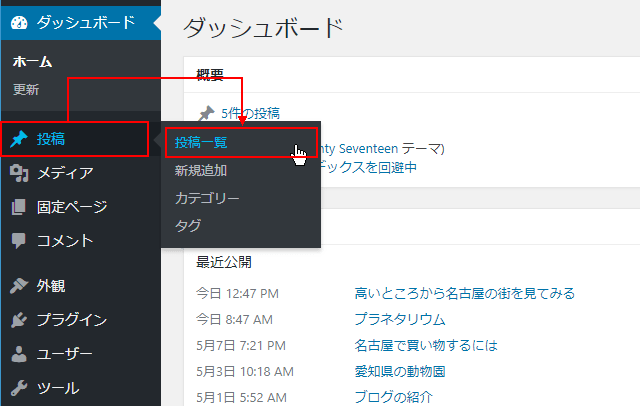
Task: Open the 愛知県の動物園 post link
Action: click(400, 371)
